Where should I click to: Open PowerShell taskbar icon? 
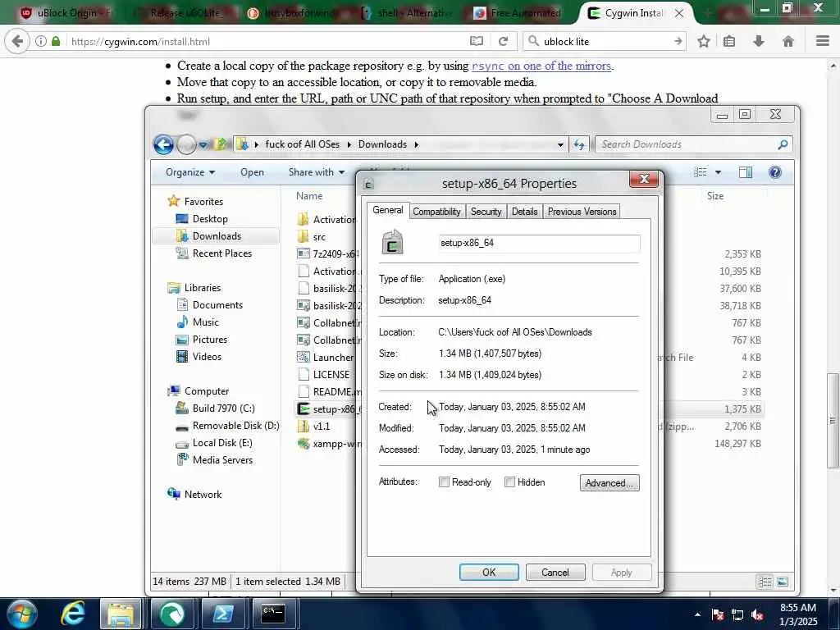[222, 614]
